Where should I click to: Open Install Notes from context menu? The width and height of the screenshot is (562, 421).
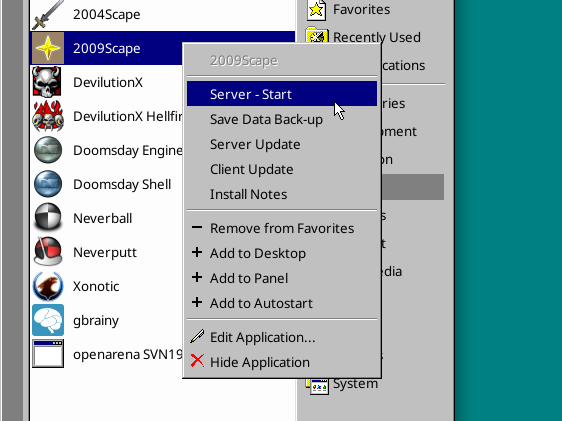point(282,195)
